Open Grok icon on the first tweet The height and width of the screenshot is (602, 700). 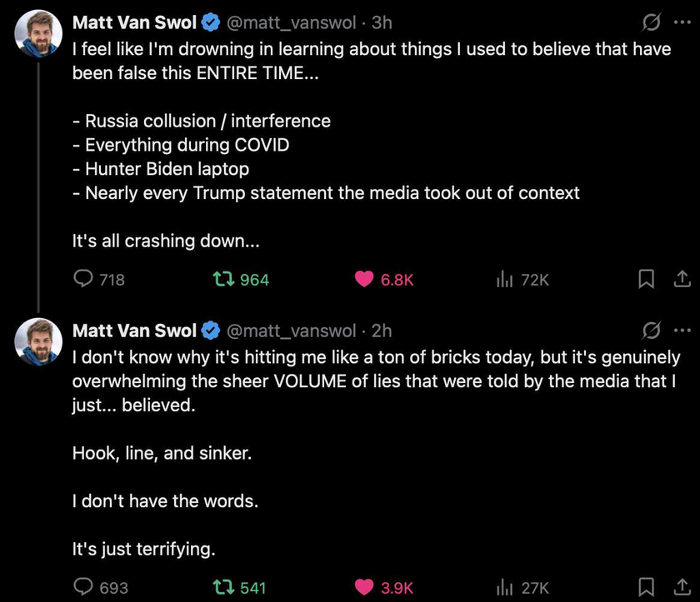coord(651,22)
